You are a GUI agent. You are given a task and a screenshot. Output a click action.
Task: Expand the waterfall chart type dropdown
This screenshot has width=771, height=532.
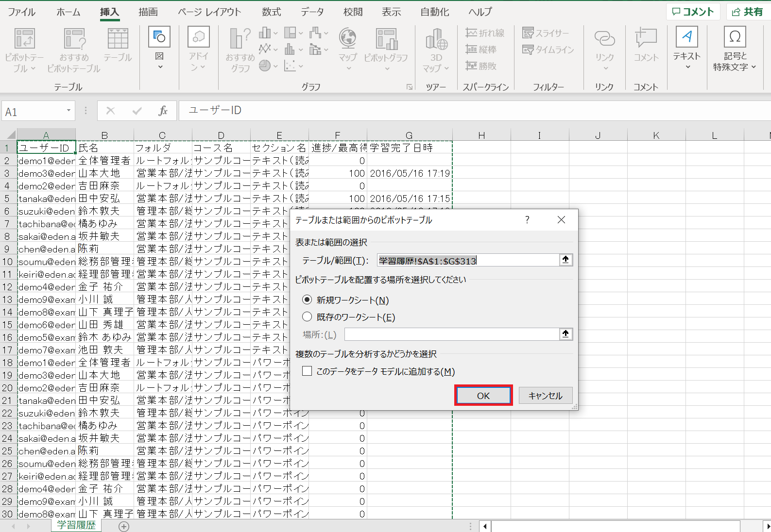click(326, 33)
